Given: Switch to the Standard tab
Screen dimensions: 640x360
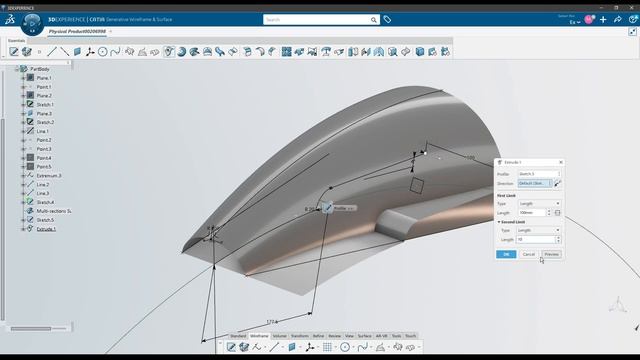Looking at the screenshot, I should click(238, 336).
